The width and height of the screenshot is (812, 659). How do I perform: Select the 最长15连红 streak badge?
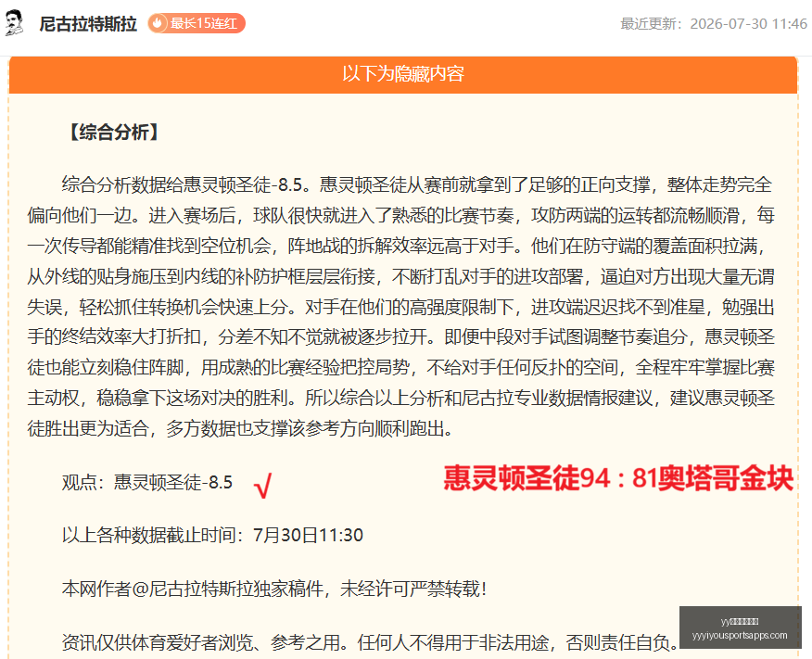(x=197, y=23)
